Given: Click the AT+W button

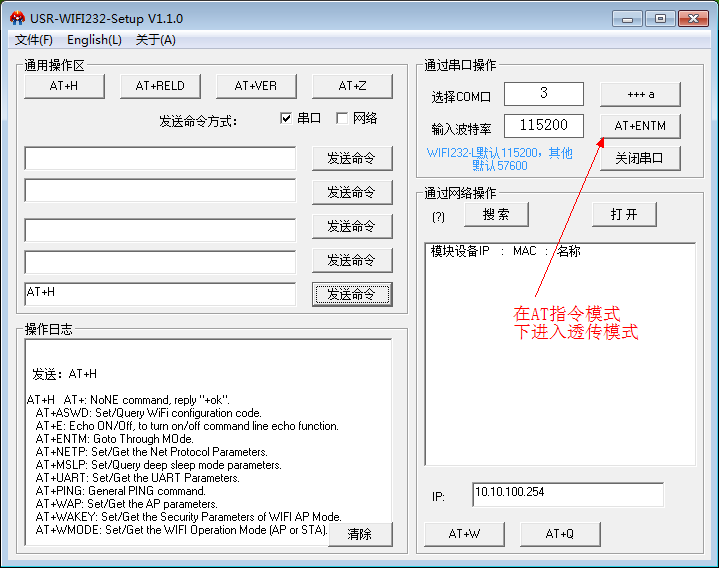Looking at the screenshot, I should [x=464, y=534].
